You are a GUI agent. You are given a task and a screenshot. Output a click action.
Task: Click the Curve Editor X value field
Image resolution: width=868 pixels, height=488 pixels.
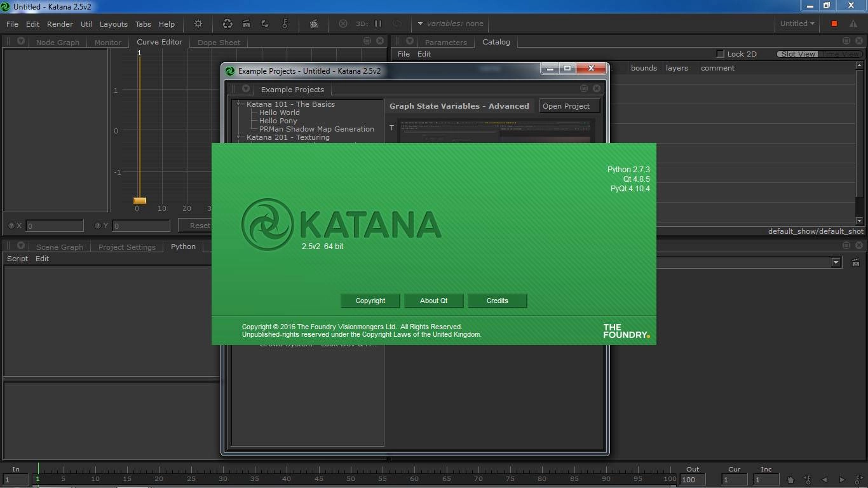tap(55, 226)
